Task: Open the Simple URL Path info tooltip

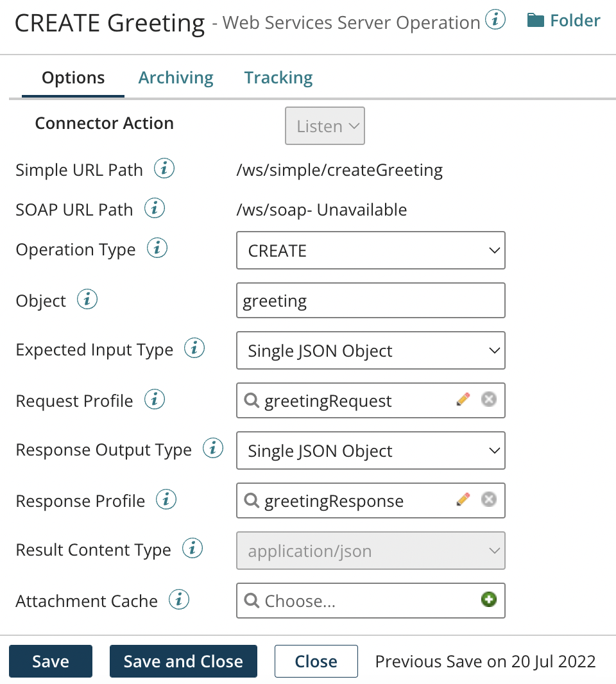Action: tap(164, 168)
